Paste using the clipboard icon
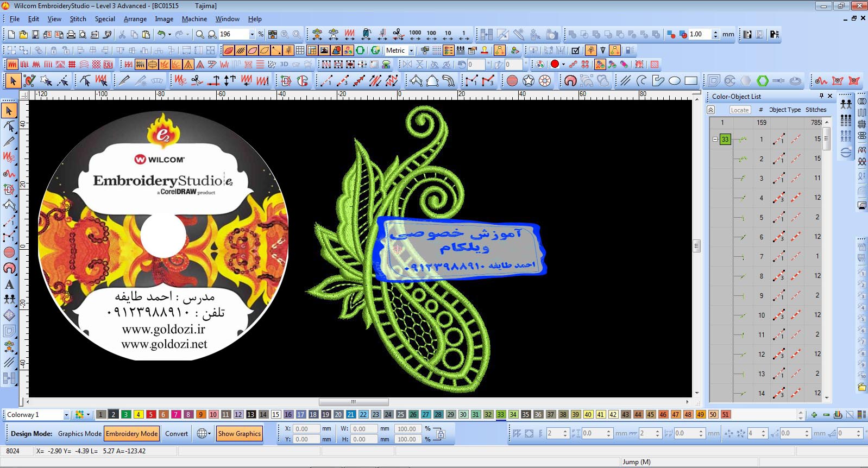This screenshot has width=868, height=468. [x=146, y=34]
